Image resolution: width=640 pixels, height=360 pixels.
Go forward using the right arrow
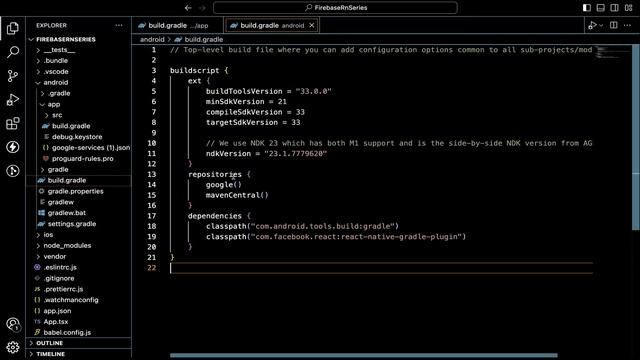click(202, 8)
